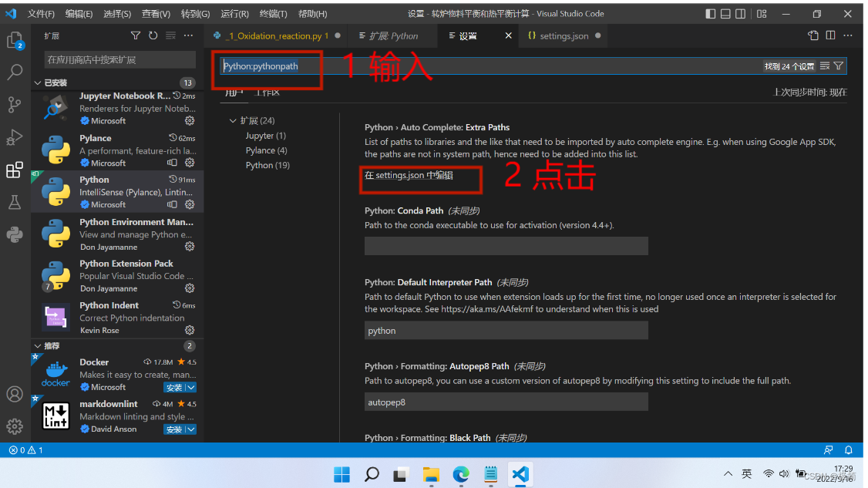Clear the settings search input icon

[825, 66]
